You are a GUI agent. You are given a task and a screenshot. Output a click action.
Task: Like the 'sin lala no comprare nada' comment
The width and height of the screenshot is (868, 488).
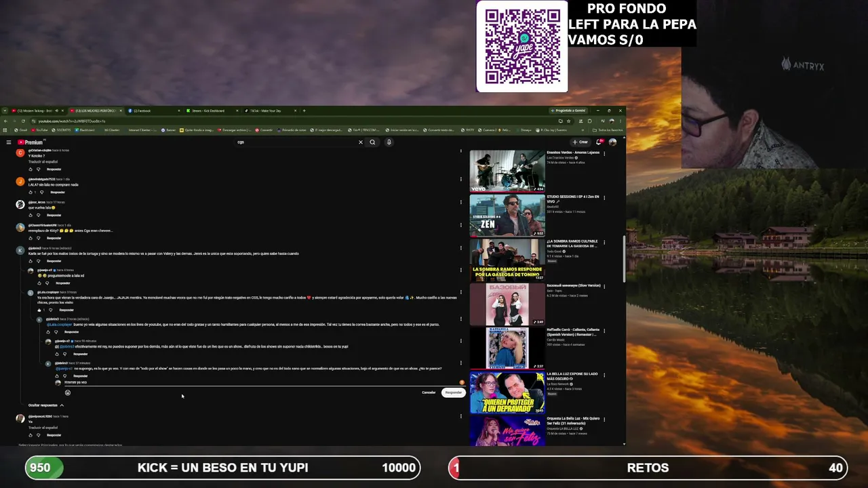(31, 192)
